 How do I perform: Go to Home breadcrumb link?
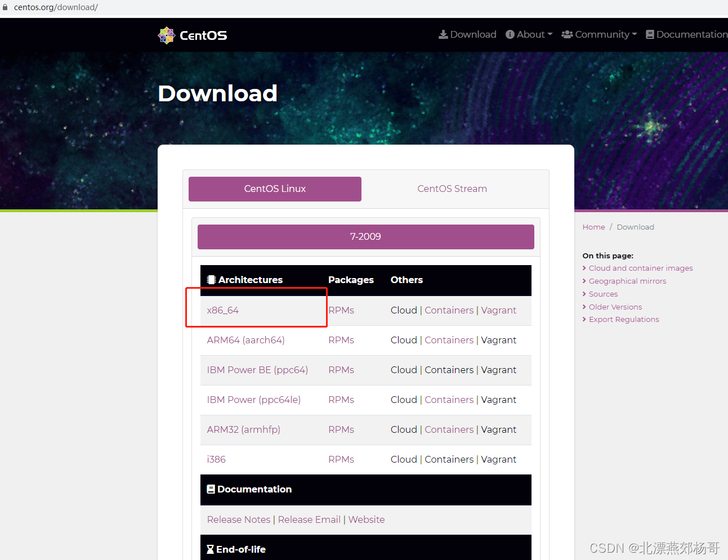[x=594, y=227]
